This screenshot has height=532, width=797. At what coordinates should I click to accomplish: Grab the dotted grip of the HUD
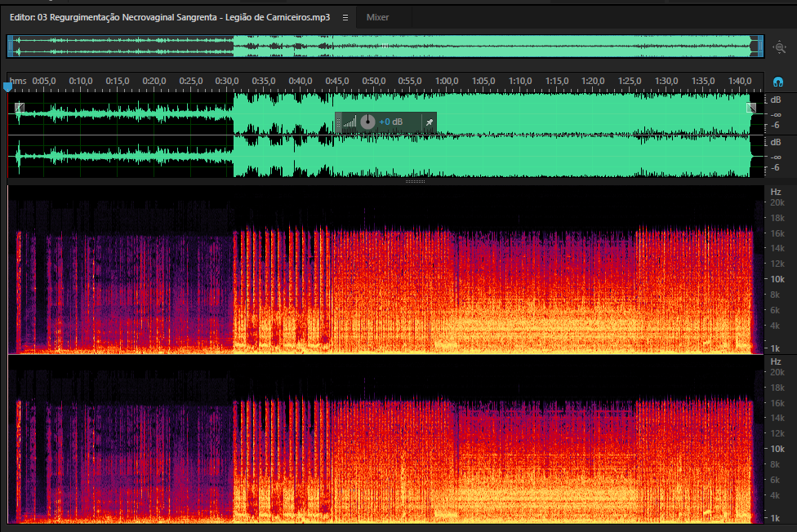click(x=339, y=122)
